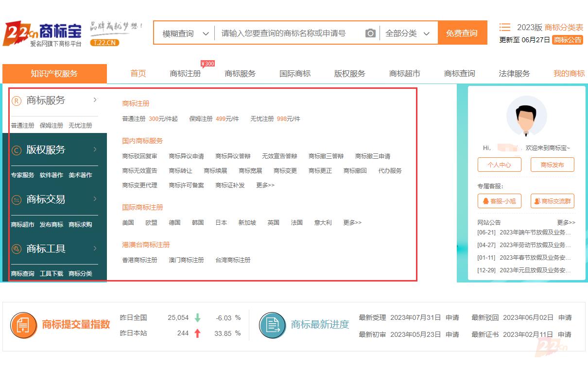Click the 商标交易 exchange sidebar icon
The image size is (588, 365).
[x=17, y=199]
